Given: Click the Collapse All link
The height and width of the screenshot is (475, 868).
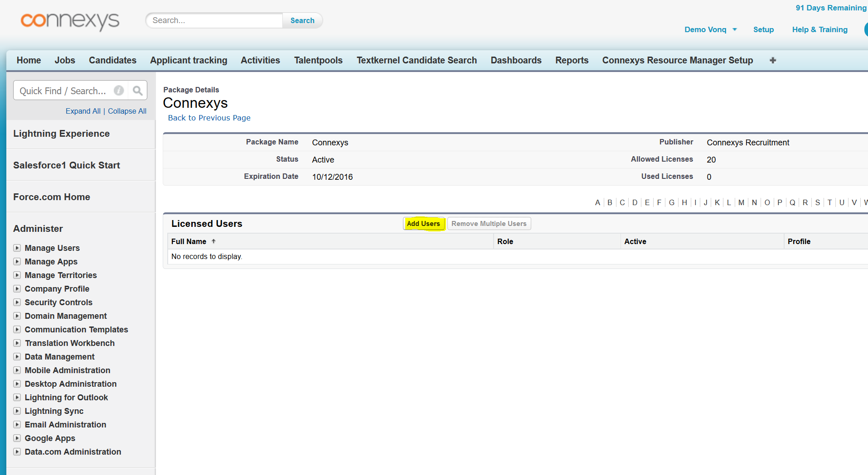Looking at the screenshot, I should 127,111.
